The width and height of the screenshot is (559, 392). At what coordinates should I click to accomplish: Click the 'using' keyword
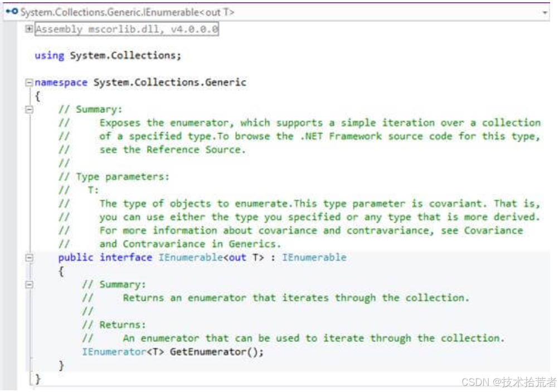pos(50,56)
